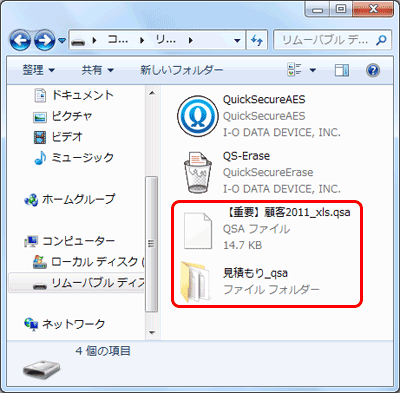Image resolution: width=400 pixels, height=393 pixels.
Task: Toggle the preview pane icon
Action: 342,70
